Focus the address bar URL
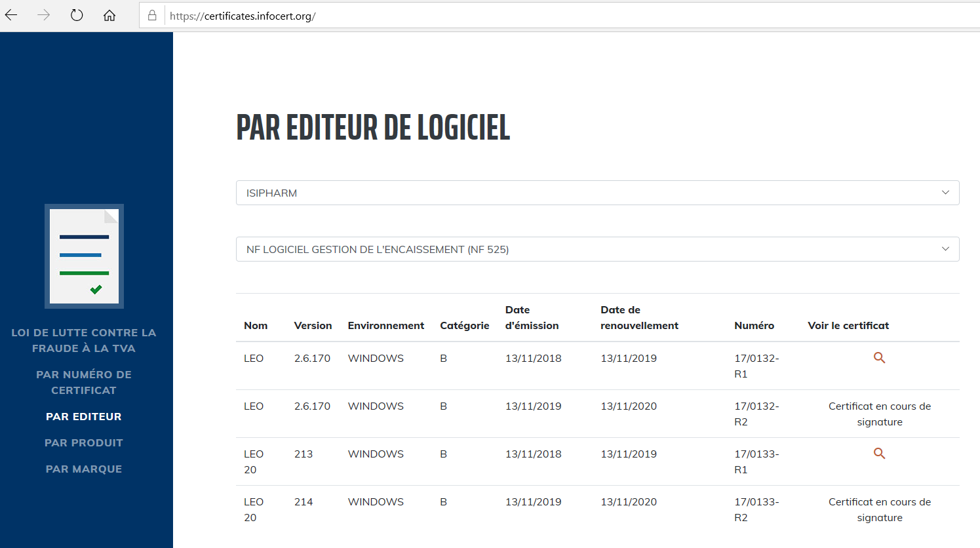980x548 pixels. click(243, 16)
